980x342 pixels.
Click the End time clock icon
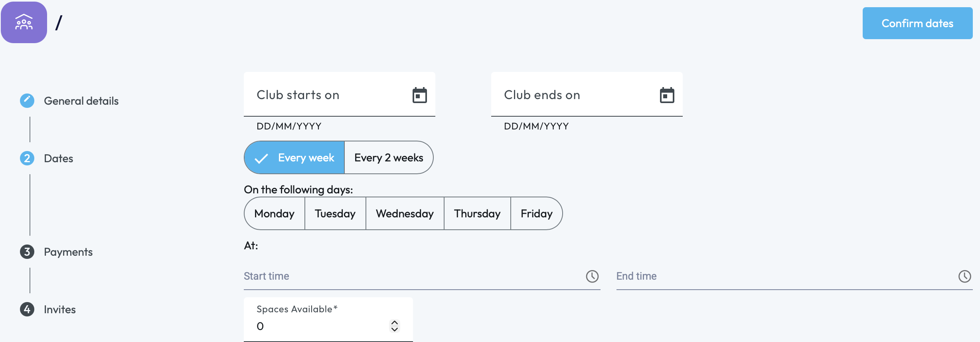[964, 276]
